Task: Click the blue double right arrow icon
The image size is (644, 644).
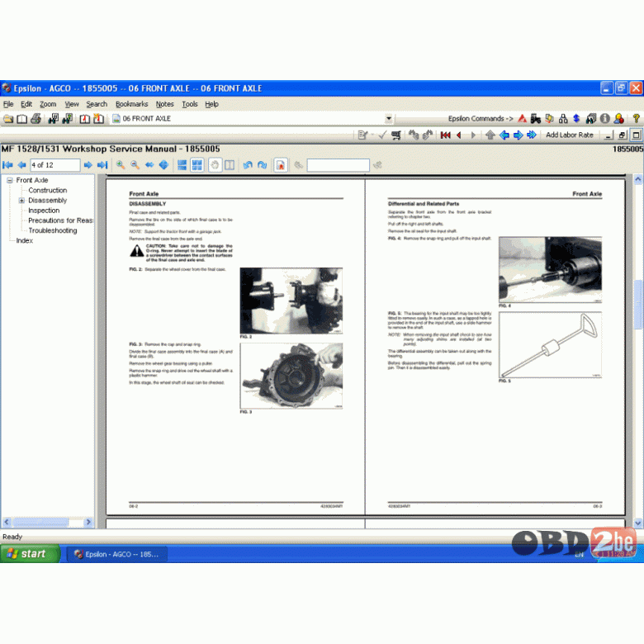Action: [x=532, y=135]
